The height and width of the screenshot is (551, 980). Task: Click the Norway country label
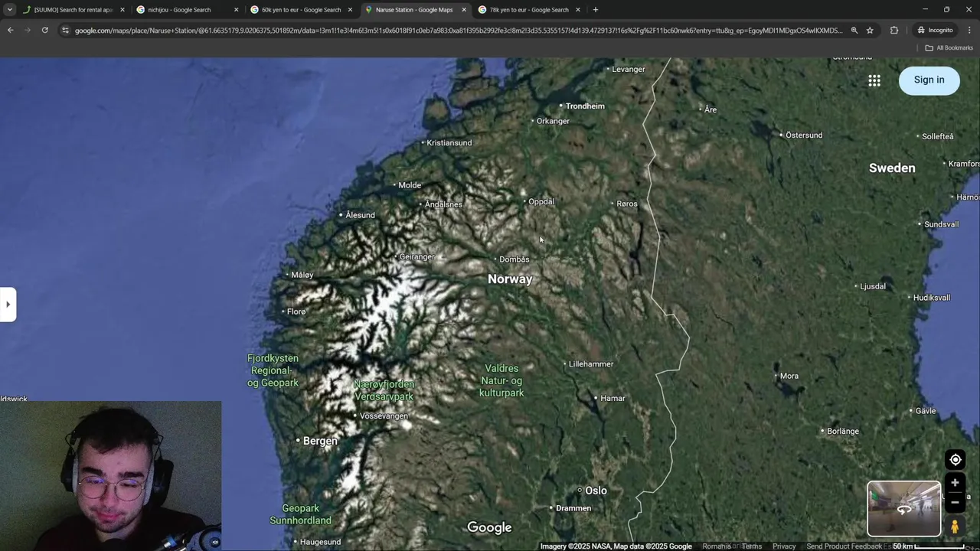point(510,279)
